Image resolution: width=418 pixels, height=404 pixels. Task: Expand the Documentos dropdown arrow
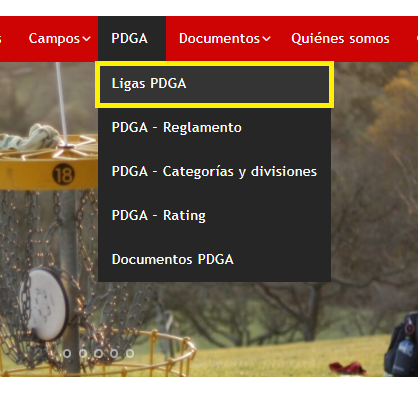[x=266, y=39]
